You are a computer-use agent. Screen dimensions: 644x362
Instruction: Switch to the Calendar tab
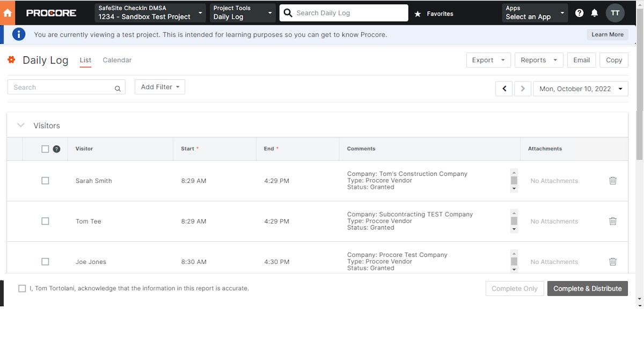(x=117, y=60)
